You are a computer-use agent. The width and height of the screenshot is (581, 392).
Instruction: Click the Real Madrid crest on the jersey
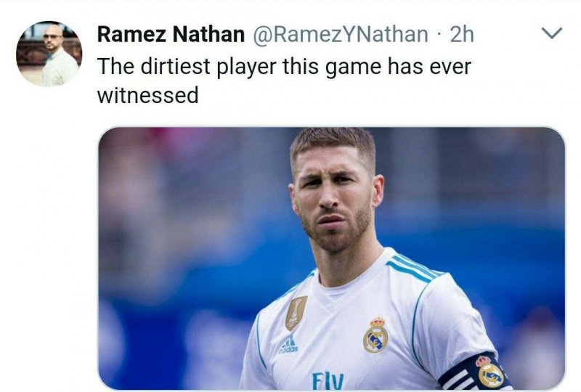pyautogui.click(x=375, y=335)
